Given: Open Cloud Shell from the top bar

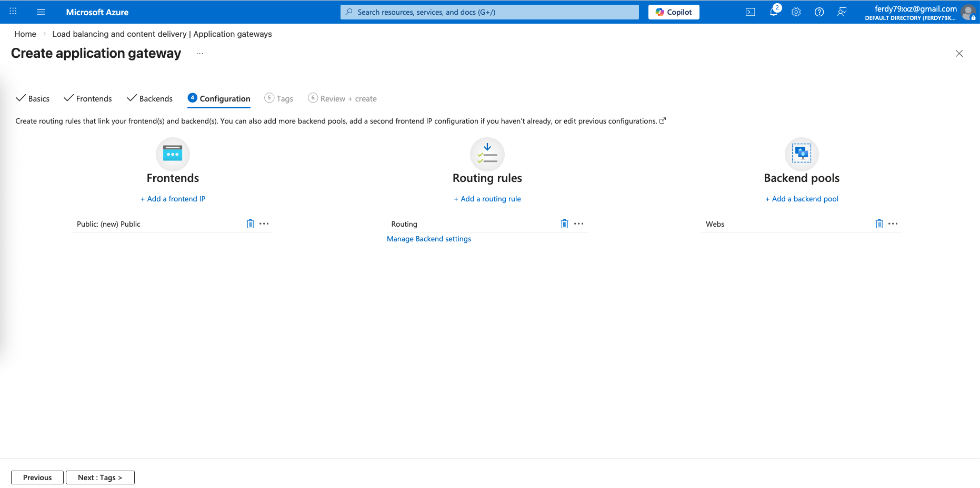Looking at the screenshot, I should [750, 12].
